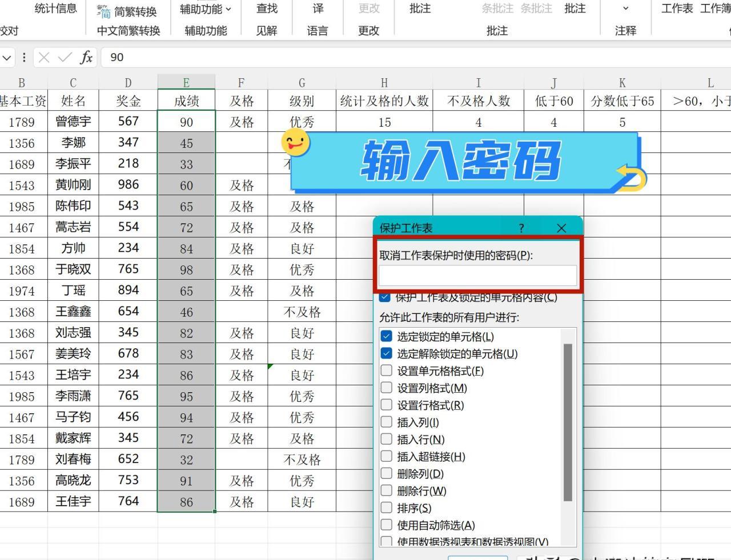731x560 pixels.
Task: Select the cell with name 王佳宇
Action: click(x=73, y=502)
